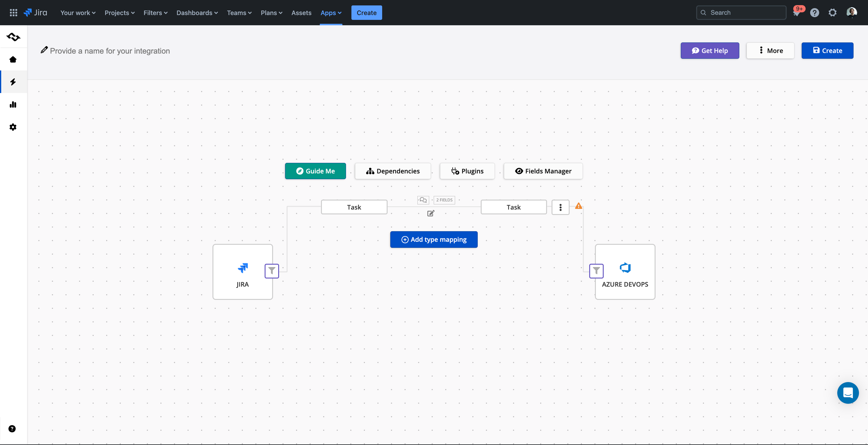Viewport: 868px width, 445px height.
Task: Open the filter icon on the JIRA box
Action: (x=272, y=271)
